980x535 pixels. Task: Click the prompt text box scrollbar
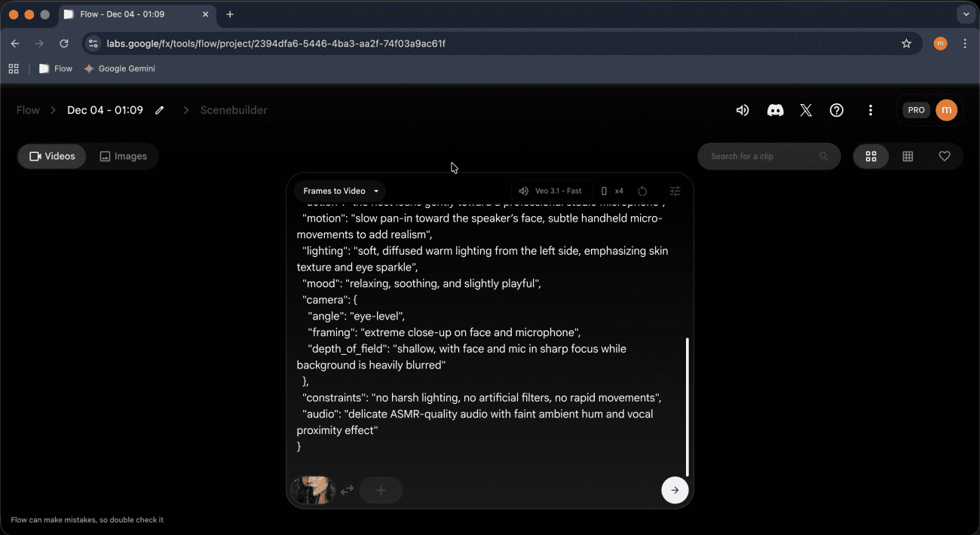pos(688,407)
